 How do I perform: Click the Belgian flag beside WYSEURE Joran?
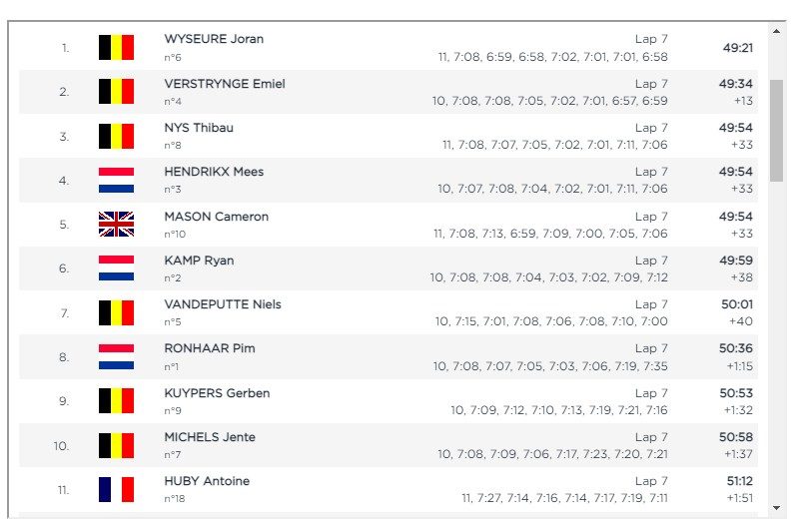click(x=116, y=47)
